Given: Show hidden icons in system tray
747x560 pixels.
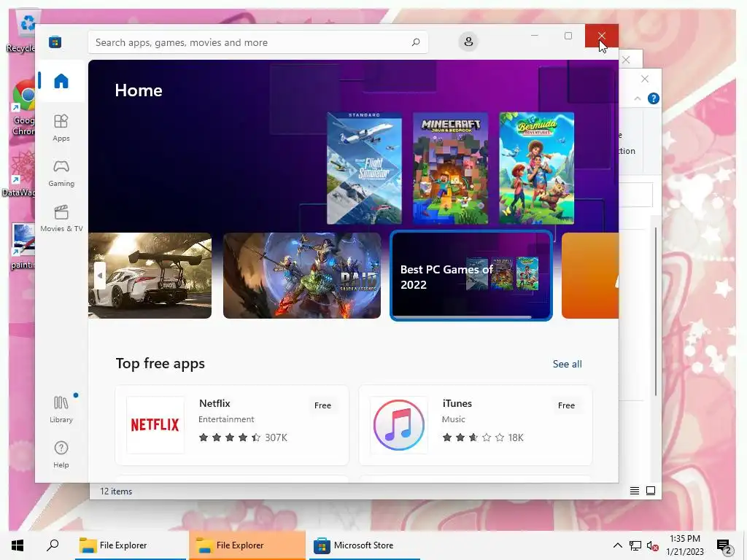Looking at the screenshot, I should 617,545.
